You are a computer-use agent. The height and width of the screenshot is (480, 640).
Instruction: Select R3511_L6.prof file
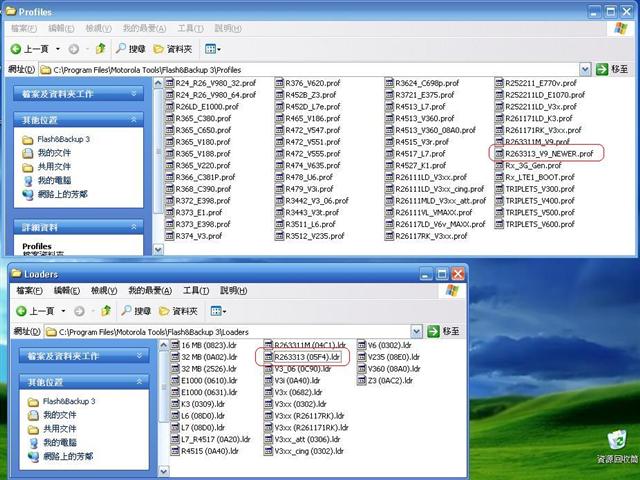tap(312, 225)
